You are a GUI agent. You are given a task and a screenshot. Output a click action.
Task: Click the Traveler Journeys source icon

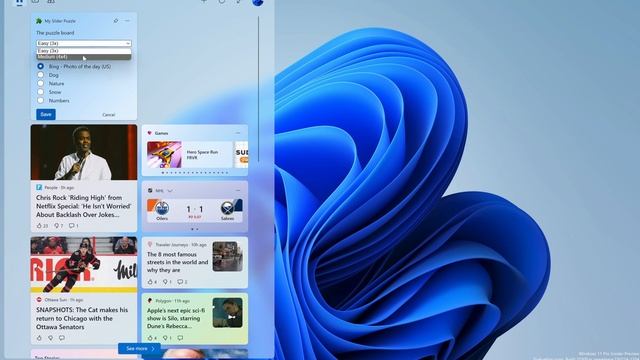point(150,244)
